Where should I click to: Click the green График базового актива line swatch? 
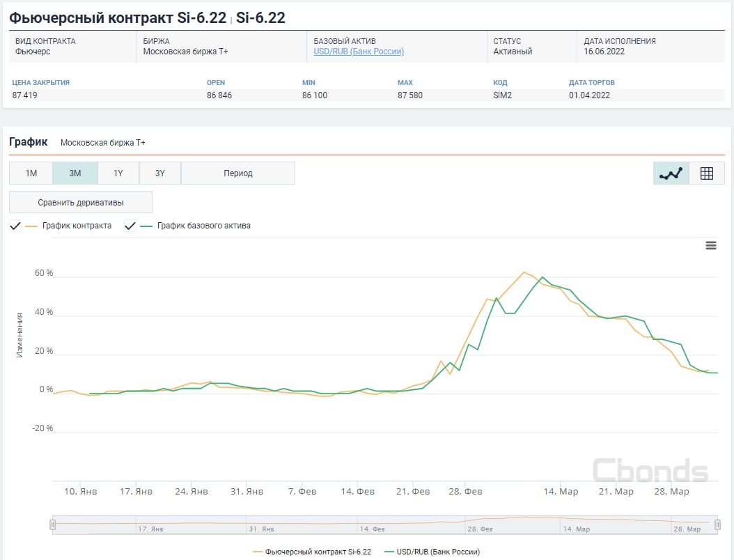click(146, 226)
